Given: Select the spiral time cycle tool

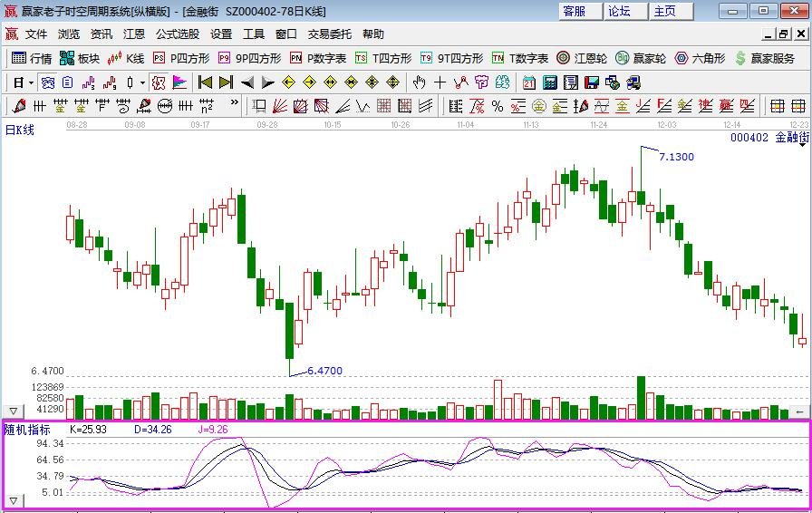Looking at the screenshot, I should (122, 106).
